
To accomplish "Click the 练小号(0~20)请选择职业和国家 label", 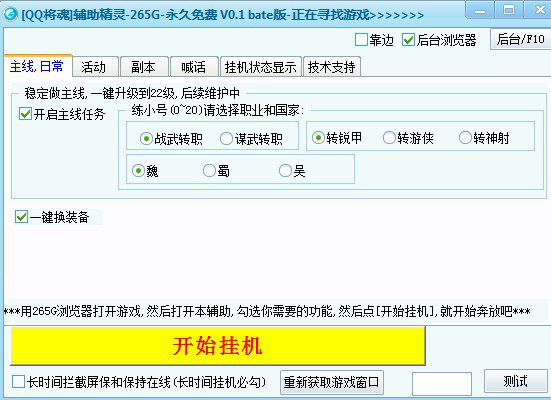I will pyautogui.click(x=218, y=110).
